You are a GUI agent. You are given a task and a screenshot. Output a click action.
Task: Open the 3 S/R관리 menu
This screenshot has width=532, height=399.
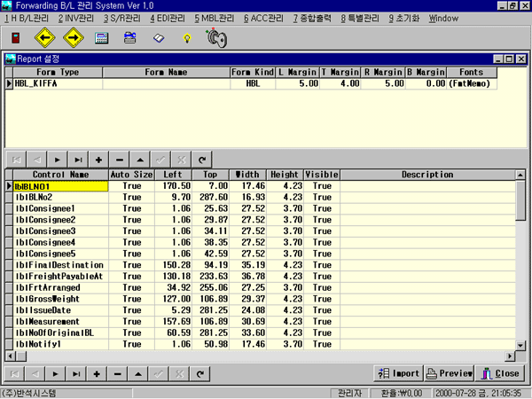tap(122, 19)
